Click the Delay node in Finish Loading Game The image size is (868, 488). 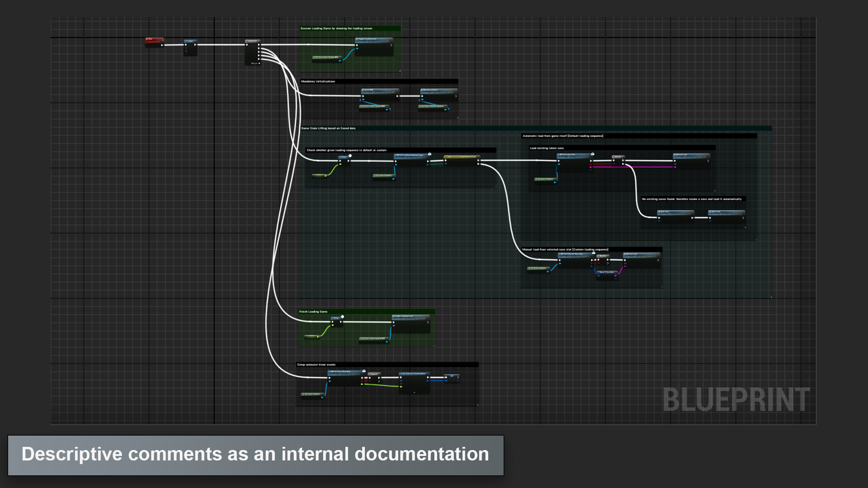tap(336, 319)
